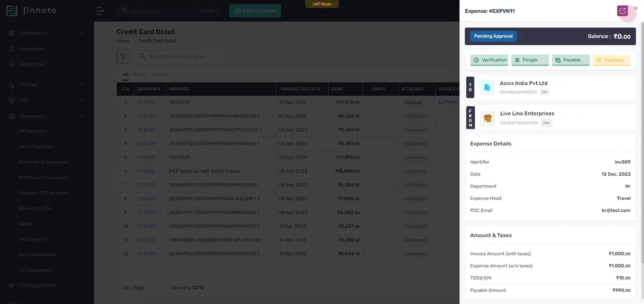The width and height of the screenshot is (644, 304).
Task: Open Offline Bank Payments in sidebar
Action: click(43, 177)
